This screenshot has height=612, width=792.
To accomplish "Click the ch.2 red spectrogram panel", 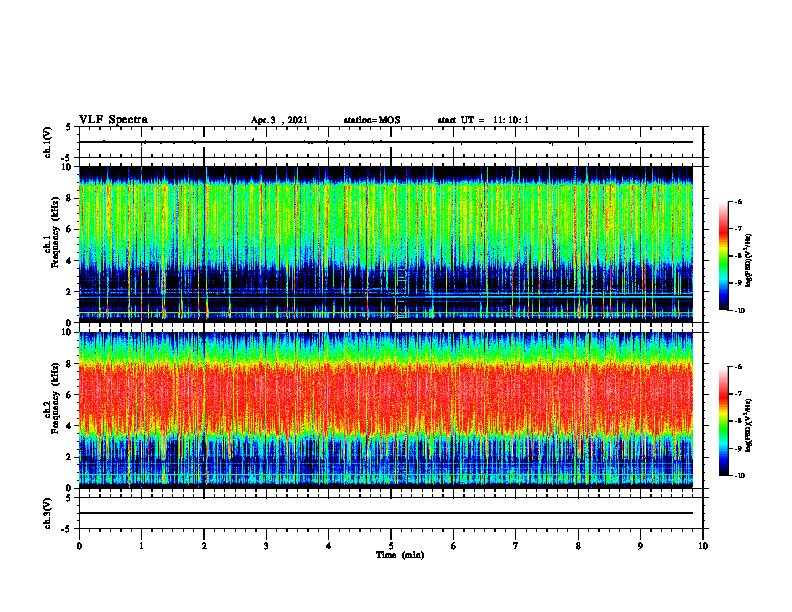I will 386,410.
